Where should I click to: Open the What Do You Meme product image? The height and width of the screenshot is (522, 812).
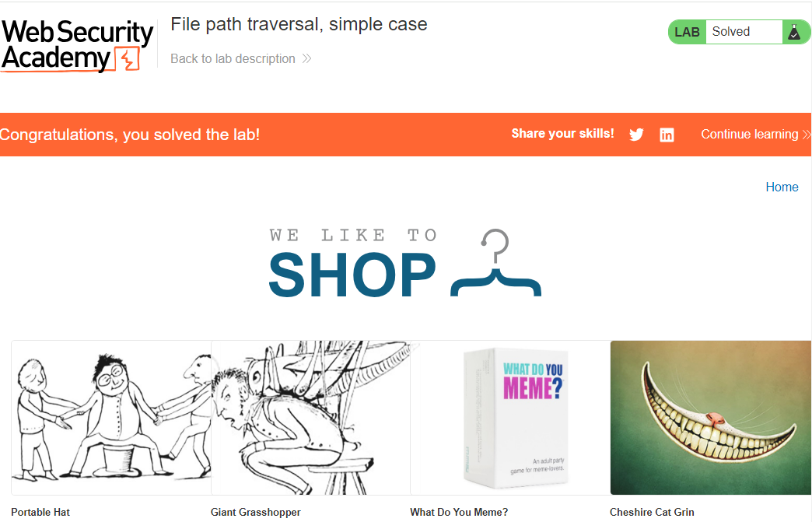click(510, 418)
